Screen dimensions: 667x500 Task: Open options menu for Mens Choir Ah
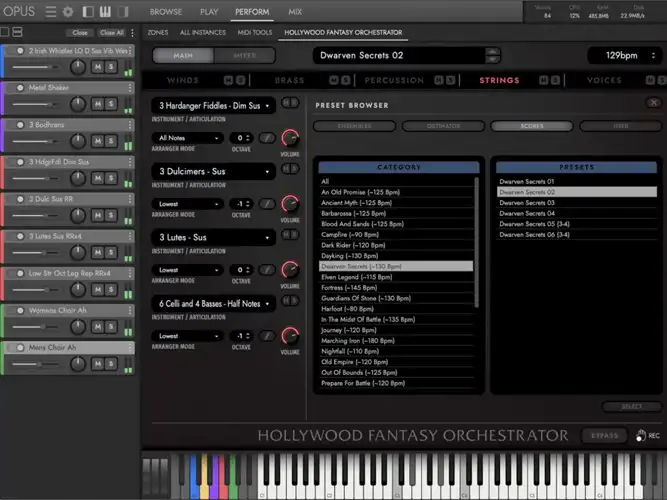tap(130, 348)
